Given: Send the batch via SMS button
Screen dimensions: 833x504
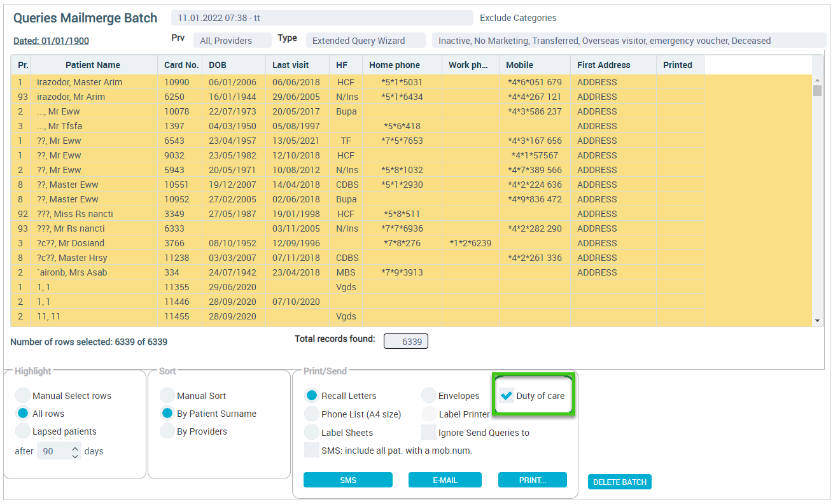Looking at the screenshot, I should tap(348, 480).
